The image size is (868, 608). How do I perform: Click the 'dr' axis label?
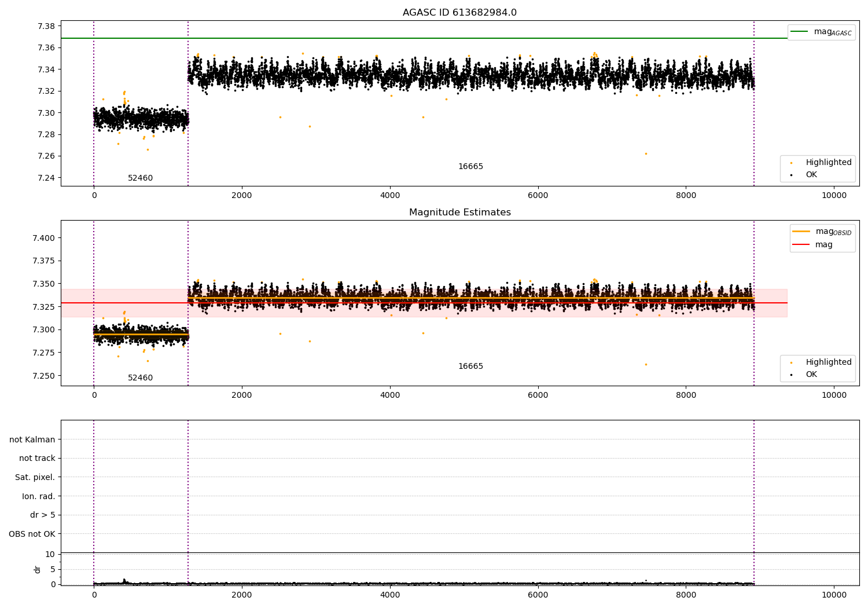click(38, 569)
